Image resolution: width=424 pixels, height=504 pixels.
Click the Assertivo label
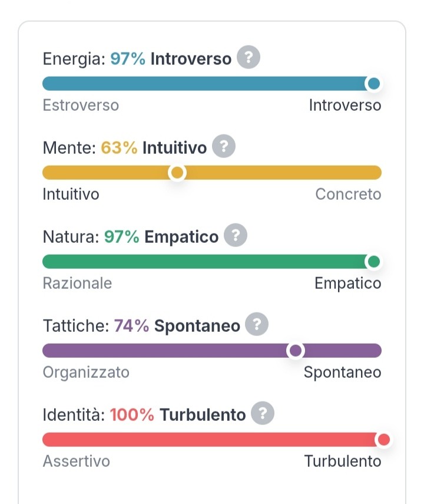click(77, 461)
